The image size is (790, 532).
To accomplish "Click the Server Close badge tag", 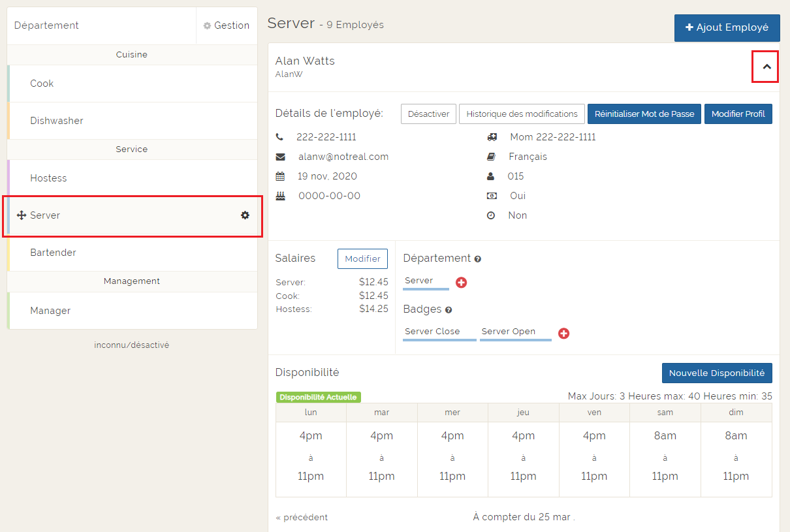I will coord(432,332).
